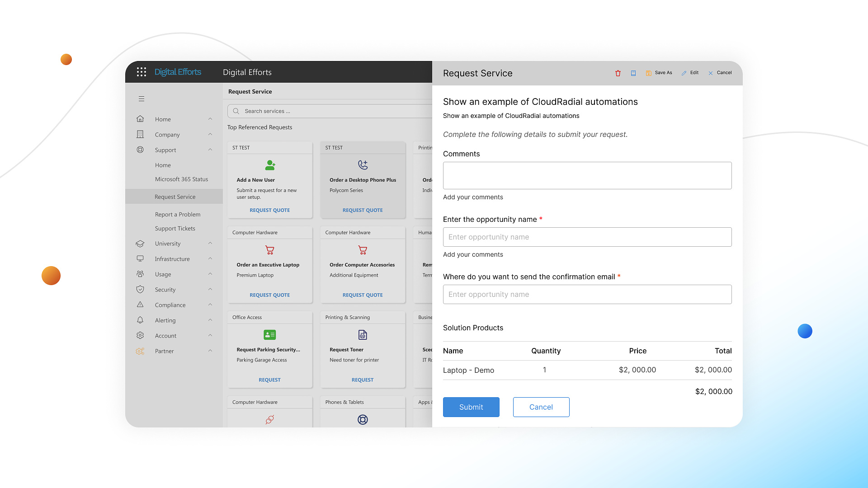Viewport: 868px width, 488px height.
Task: Click the blue notes icon beside delete
Action: point(633,73)
